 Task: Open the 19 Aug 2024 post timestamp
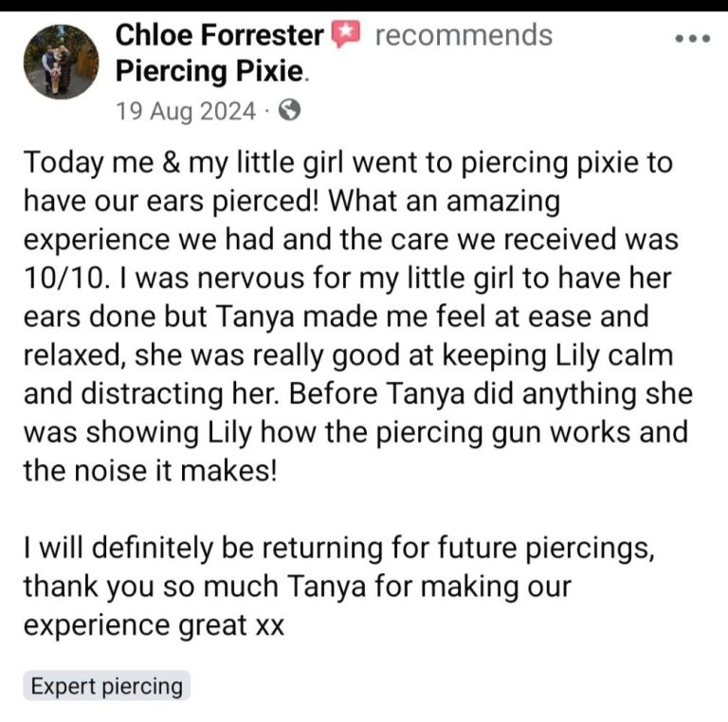pos(185,112)
